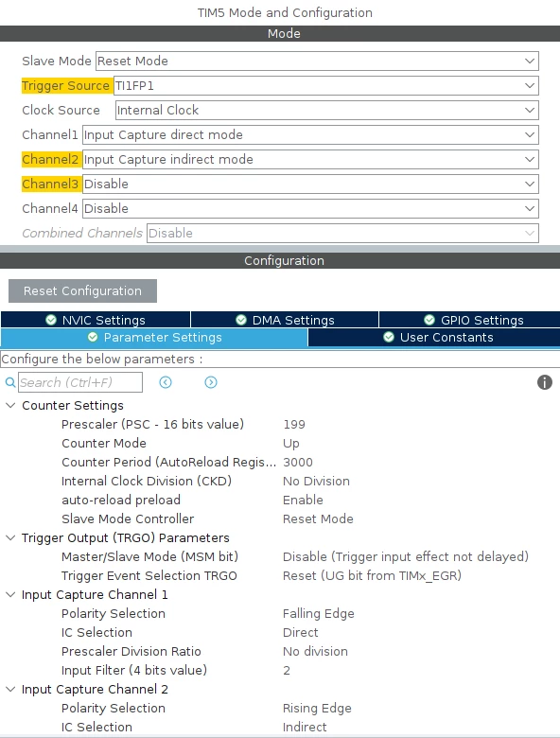Click the Configuration section header
560x738 pixels.
pyautogui.click(x=284, y=261)
